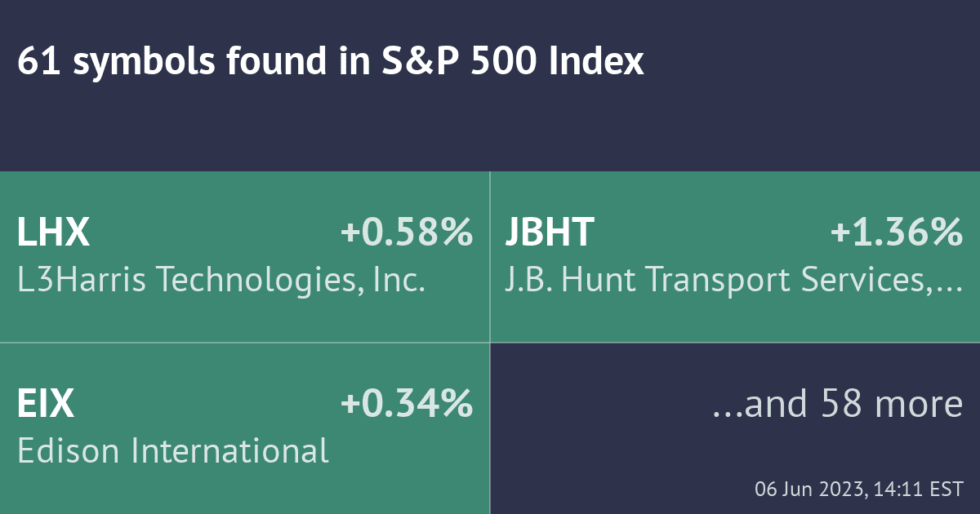Select the JBHT +1.36% change value

(x=897, y=234)
